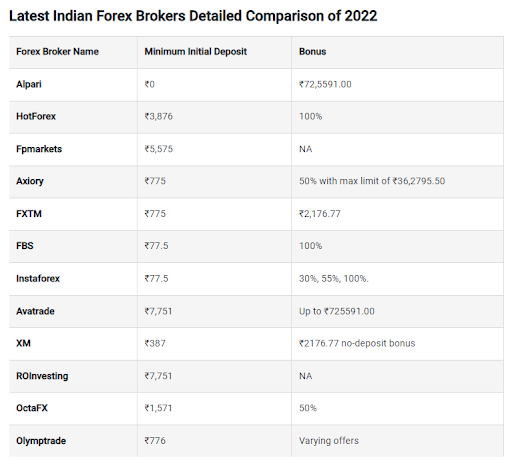Select the Avatrade broker name

(x=35, y=311)
